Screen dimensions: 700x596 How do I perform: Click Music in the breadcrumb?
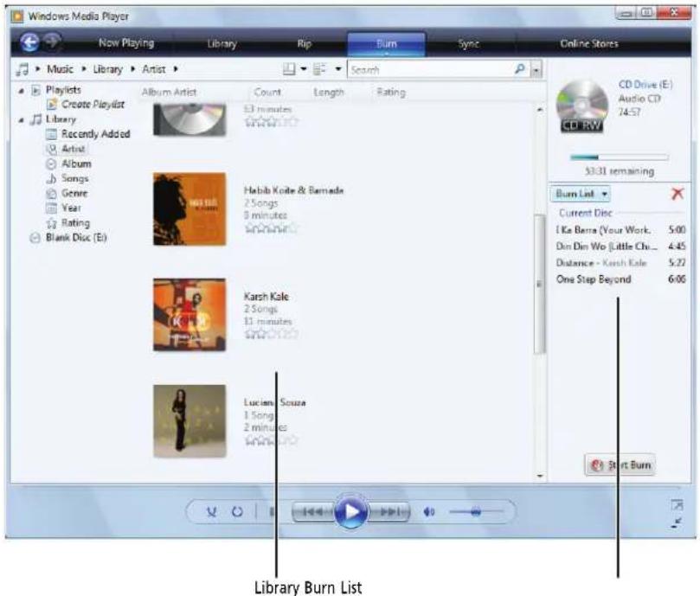coord(60,69)
